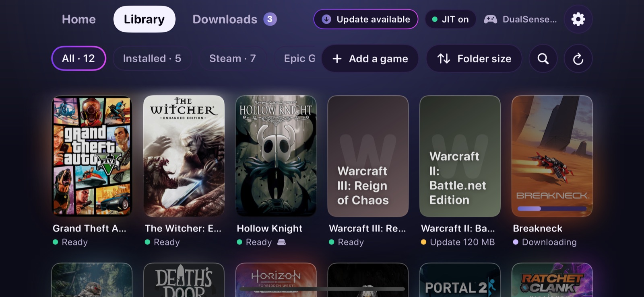Click the Update available button
Image resolution: width=644 pixels, height=297 pixels.
click(x=366, y=19)
